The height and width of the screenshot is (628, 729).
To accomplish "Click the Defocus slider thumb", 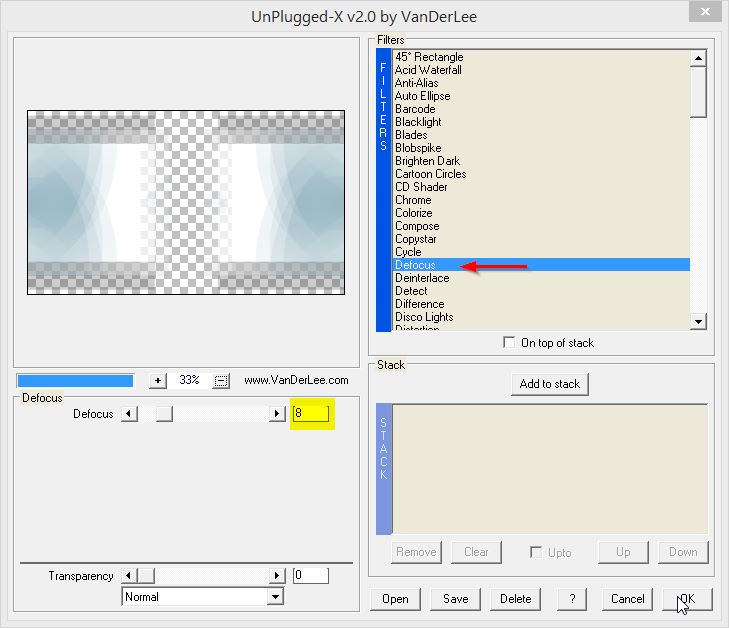I will (164, 414).
